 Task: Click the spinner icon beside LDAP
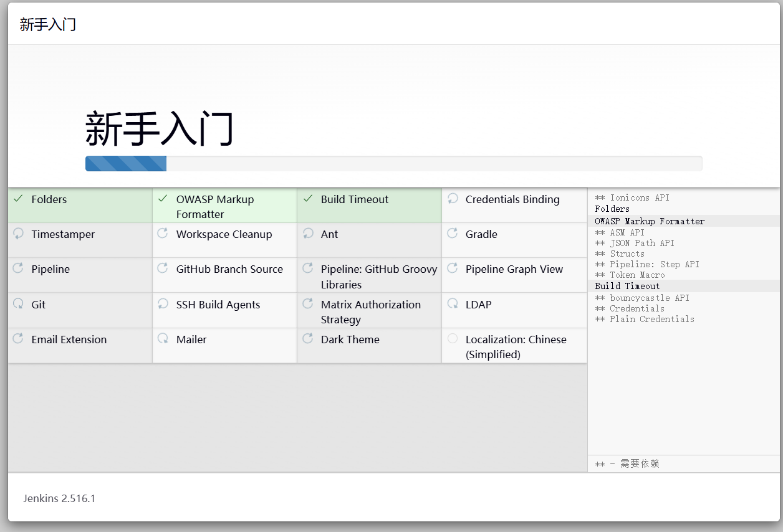pyautogui.click(x=453, y=304)
